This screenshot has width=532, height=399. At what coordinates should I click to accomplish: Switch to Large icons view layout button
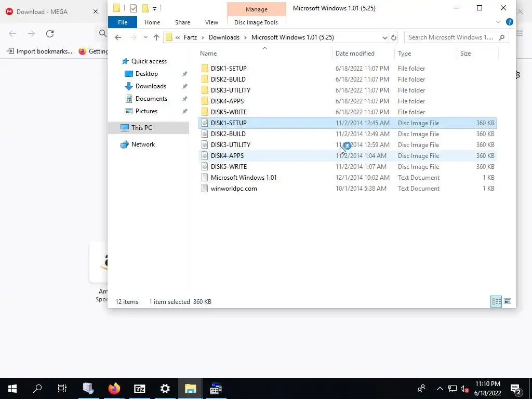point(508,301)
